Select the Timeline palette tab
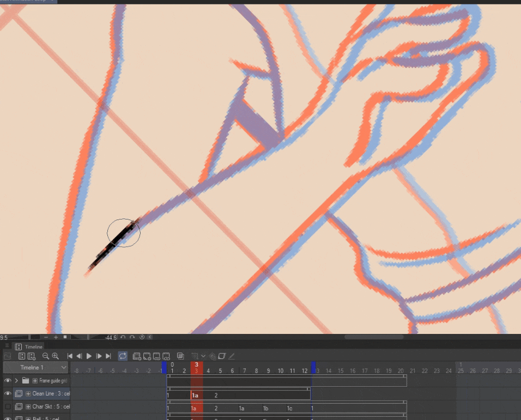 point(29,346)
